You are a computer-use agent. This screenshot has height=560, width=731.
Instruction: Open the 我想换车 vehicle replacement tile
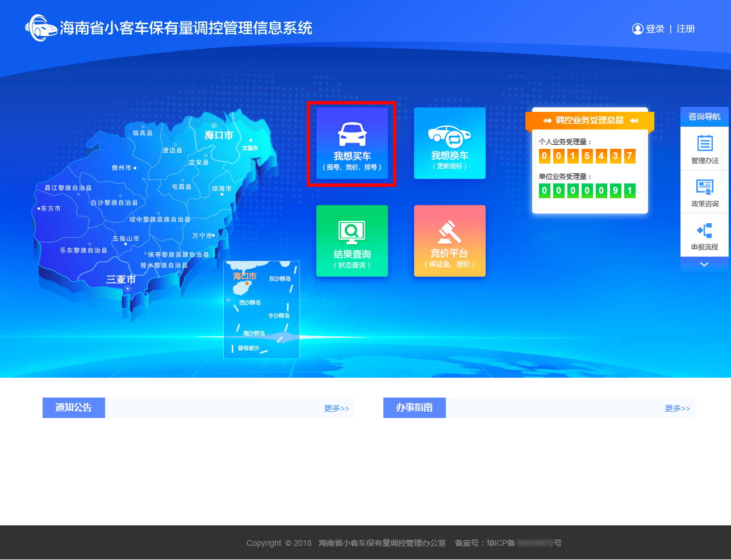[x=449, y=143]
